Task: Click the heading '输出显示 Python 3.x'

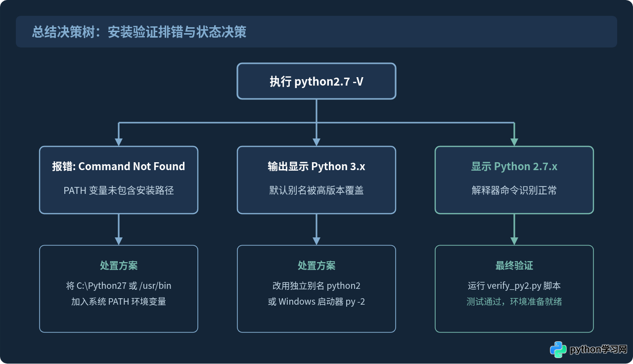Action: pos(316,166)
